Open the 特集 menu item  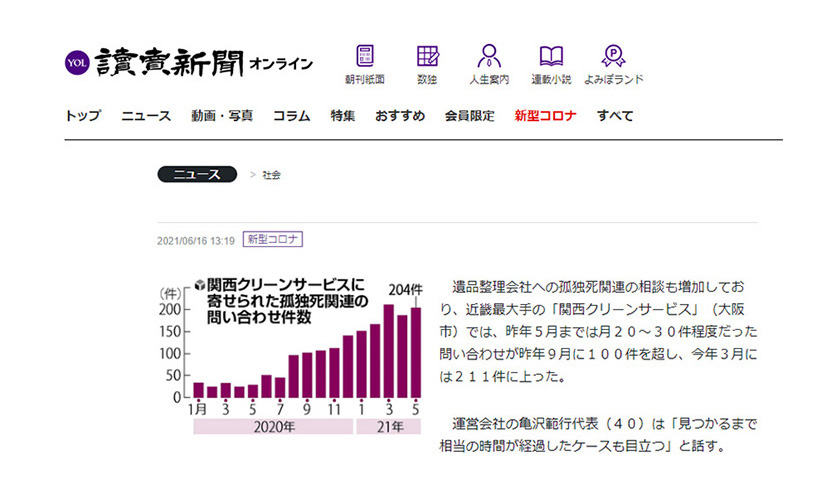pyautogui.click(x=343, y=116)
